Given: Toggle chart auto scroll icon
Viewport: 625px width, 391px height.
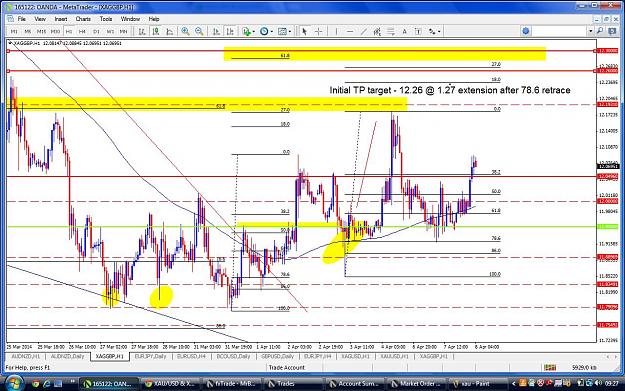Looking at the screenshot, I should pos(216,31).
